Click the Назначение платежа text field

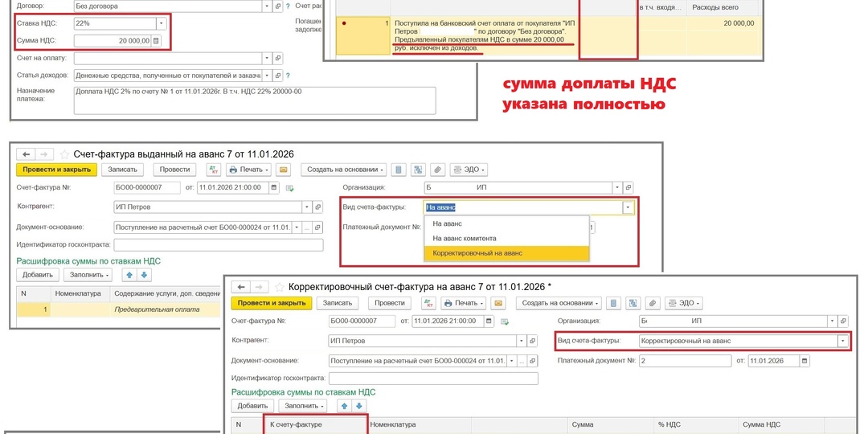[255, 100]
